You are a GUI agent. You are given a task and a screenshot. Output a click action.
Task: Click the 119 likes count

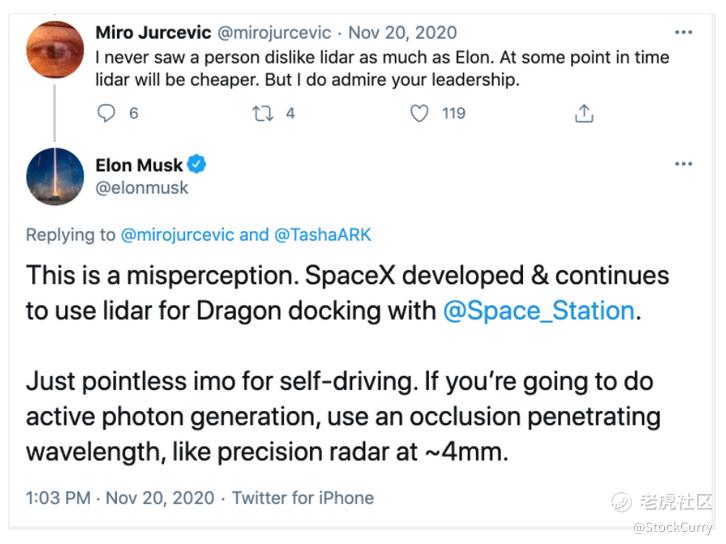pos(453,113)
